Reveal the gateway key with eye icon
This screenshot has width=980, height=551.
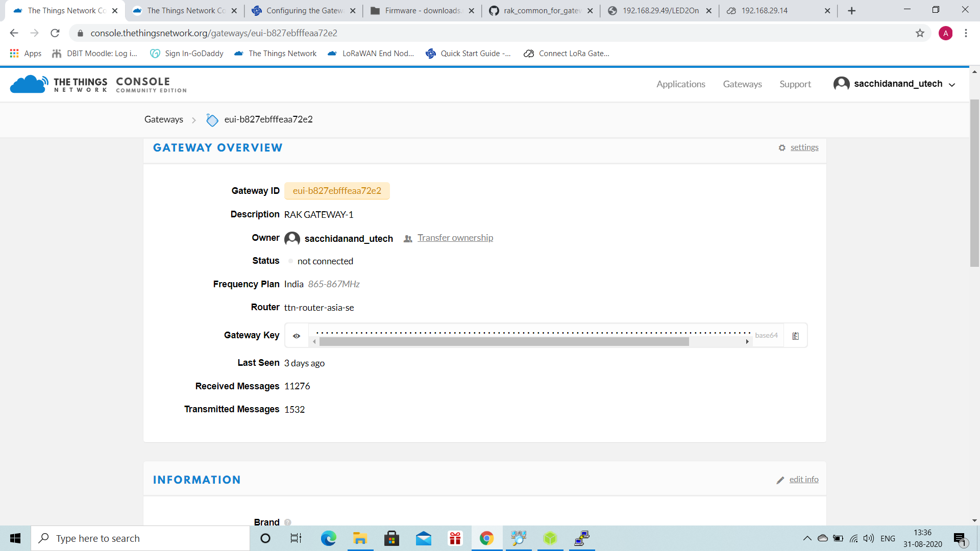(297, 336)
